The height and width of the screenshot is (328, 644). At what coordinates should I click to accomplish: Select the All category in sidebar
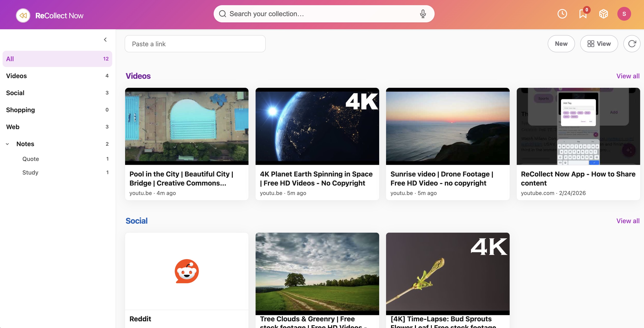57,59
